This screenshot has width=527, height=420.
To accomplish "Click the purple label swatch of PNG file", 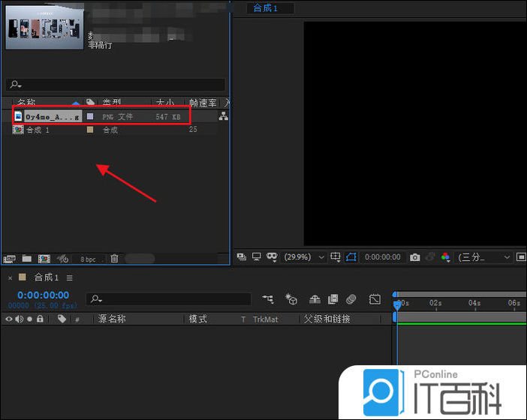I will click(x=90, y=116).
